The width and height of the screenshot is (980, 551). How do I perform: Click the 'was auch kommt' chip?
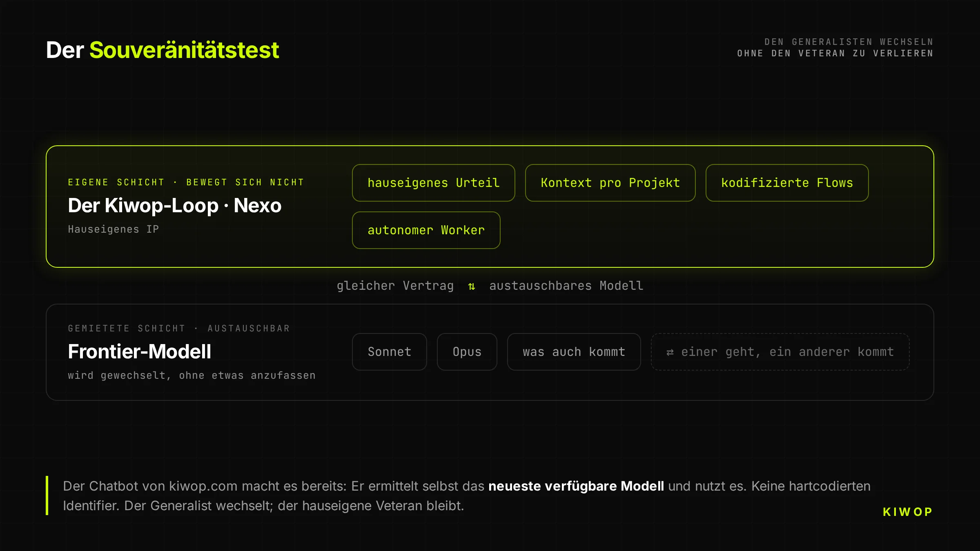pos(574,352)
